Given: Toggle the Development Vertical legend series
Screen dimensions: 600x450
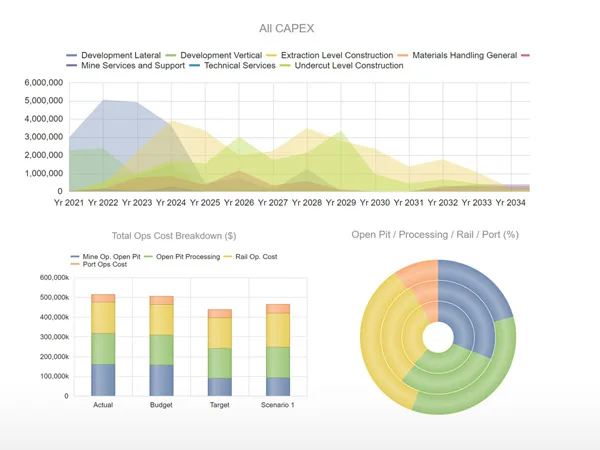Looking at the screenshot, I should tap(214, 55).
